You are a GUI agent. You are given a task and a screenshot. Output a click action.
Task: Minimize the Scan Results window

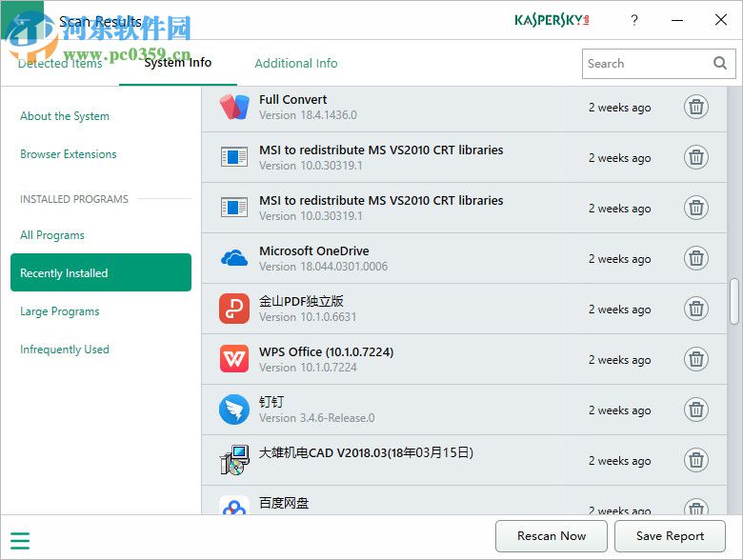(677, 20)
